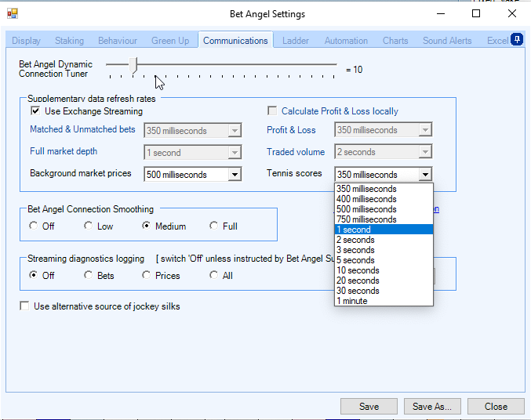Collapse the Tennis scores dropdown arrow
The image size is (531, 420).
point(425,175)
